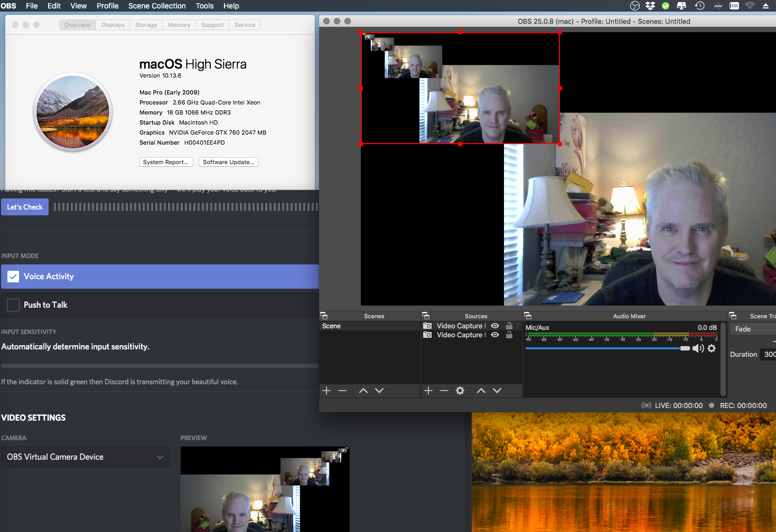Select the Scene item in Scenes list
This screenshot has height=532, width=776.
(x=370, y=326)
